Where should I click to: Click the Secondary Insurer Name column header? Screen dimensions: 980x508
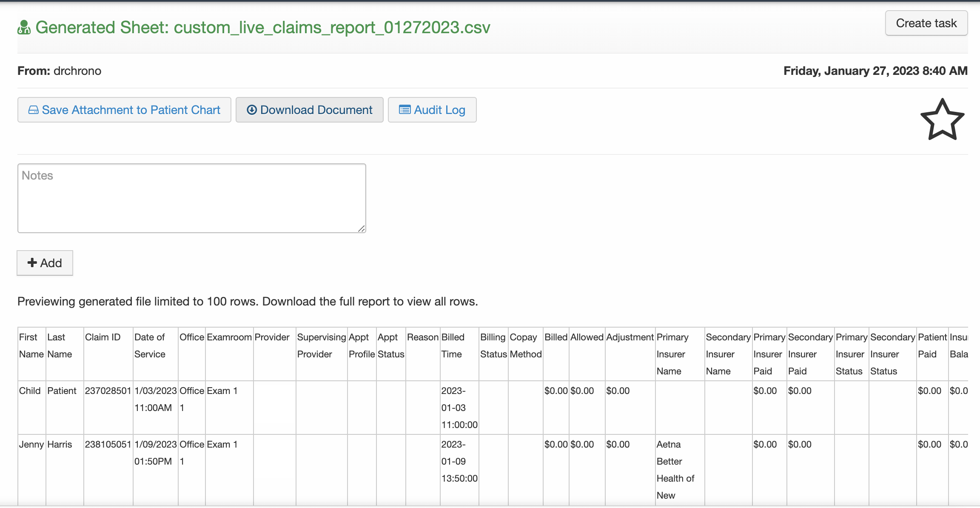(x=728, y=354)
